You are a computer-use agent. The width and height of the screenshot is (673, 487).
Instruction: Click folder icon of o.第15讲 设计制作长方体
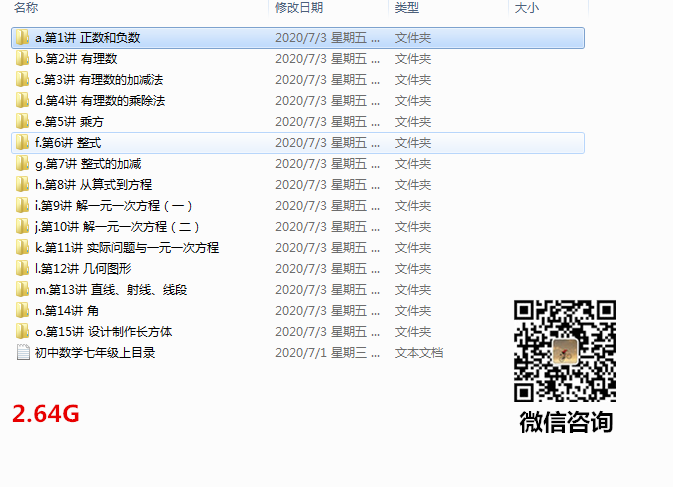[22, 332]
